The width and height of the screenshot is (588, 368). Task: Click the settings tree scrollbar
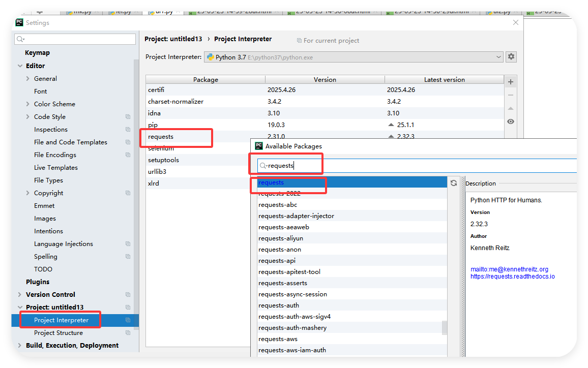pos(136,195)
